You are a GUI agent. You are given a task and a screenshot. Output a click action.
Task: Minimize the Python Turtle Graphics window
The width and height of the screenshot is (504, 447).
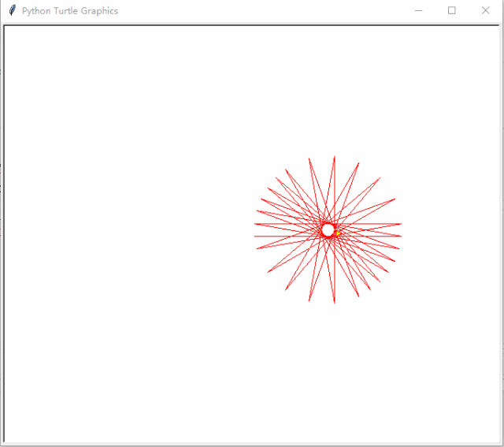(418, 10)
